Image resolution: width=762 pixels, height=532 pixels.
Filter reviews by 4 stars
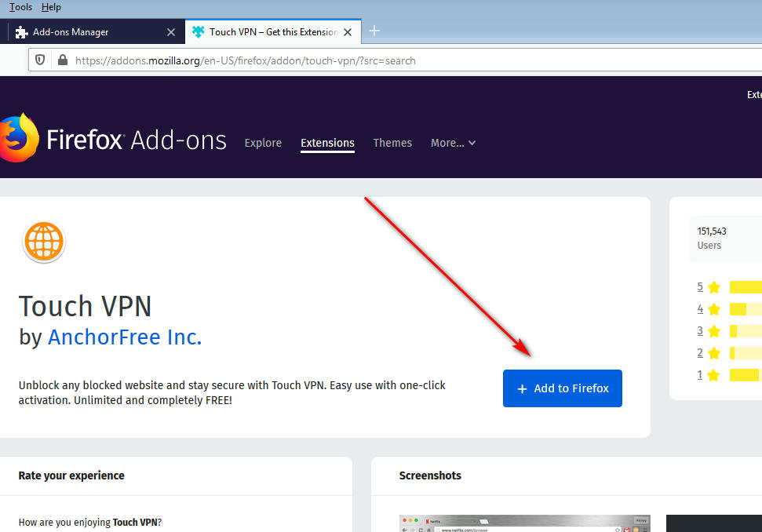coord(700,309)
